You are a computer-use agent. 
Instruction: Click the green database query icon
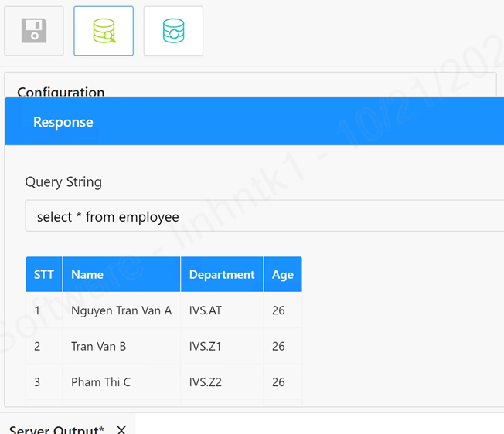tap(104, 31)
